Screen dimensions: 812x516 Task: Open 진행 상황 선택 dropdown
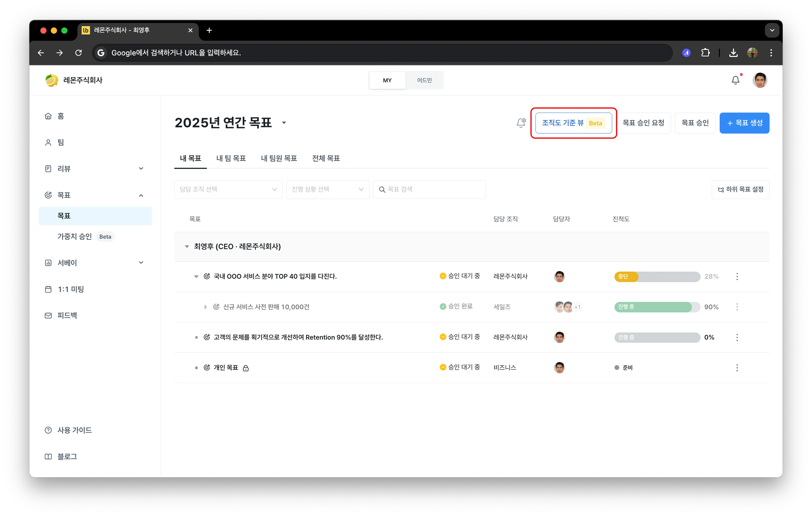[x=327, y=189]
